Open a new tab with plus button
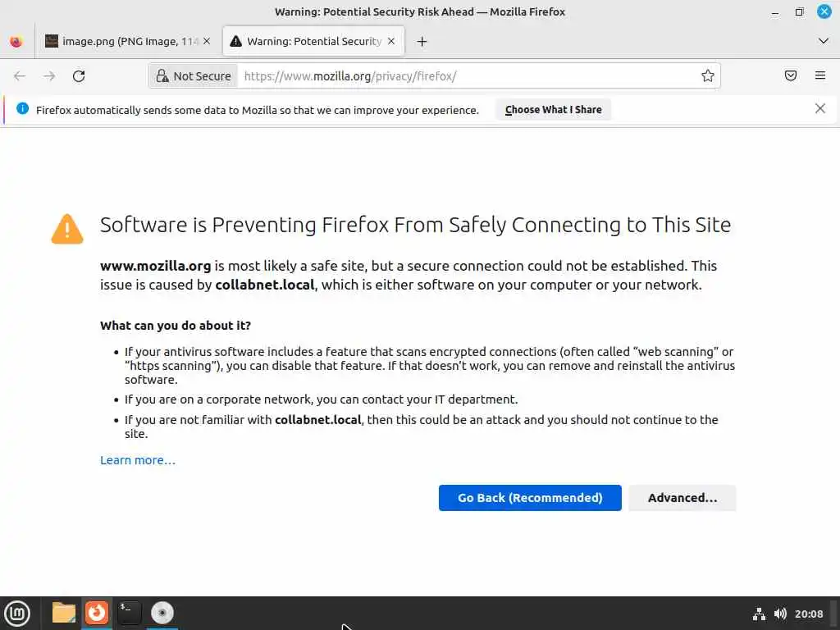Viewport: 840px width, 630px height. click(x=422, y=41)
